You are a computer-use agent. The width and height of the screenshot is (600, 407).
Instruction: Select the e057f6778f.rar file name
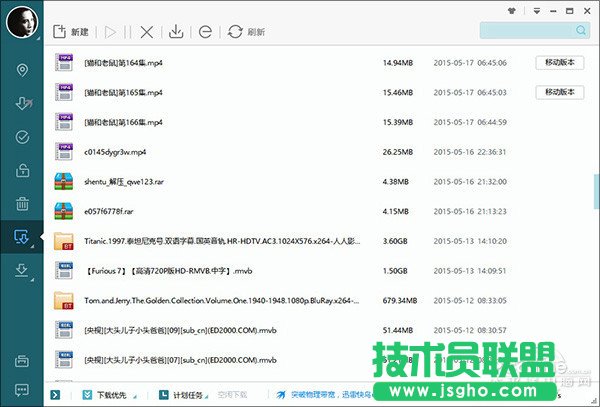pyautogui.click(x=109, y=212)
